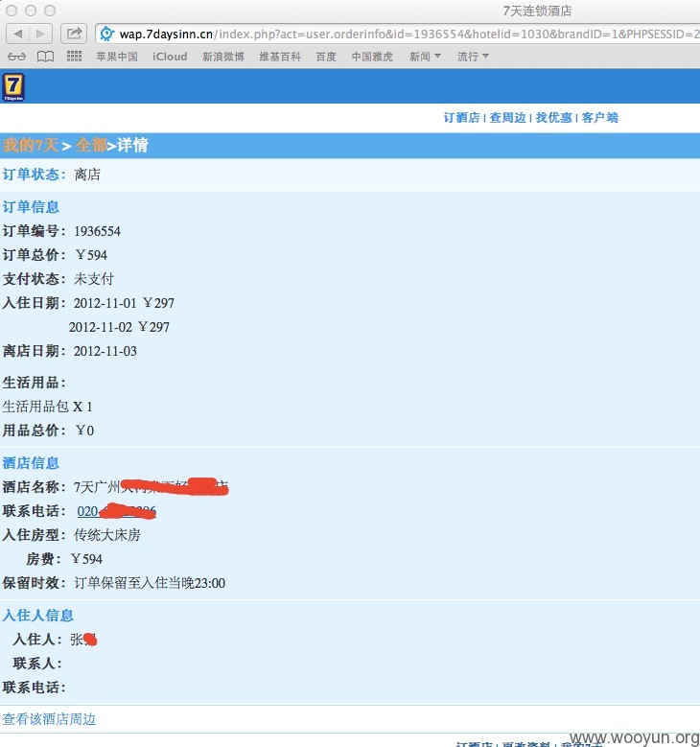Go forward with the Safari forward arrow
The height and width of the screenshot is (747, 700).
coord(41,34)
